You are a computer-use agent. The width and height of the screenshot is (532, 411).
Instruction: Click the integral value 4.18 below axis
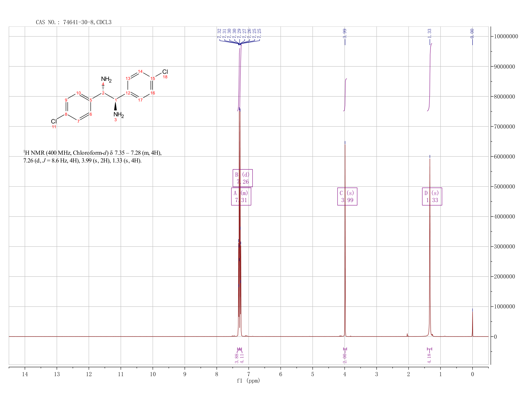click(x=429, y=358)
